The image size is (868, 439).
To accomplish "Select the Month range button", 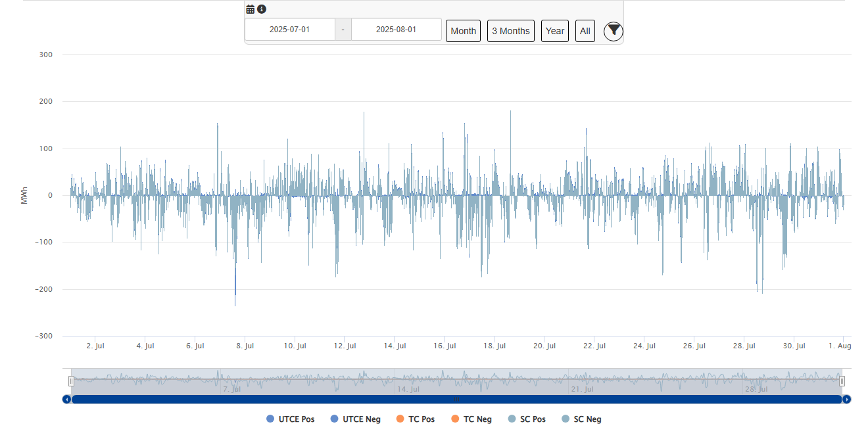I will pyautogui.click(x=463, y=31).
